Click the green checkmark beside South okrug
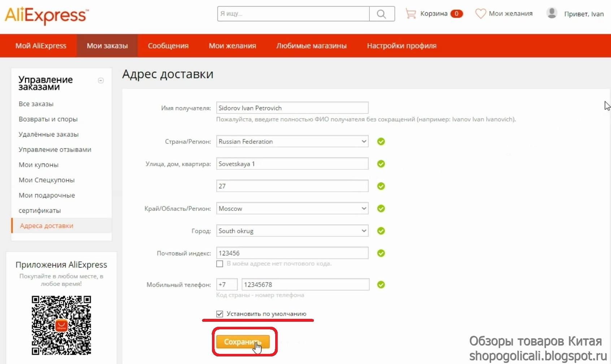 coord(381,231)
